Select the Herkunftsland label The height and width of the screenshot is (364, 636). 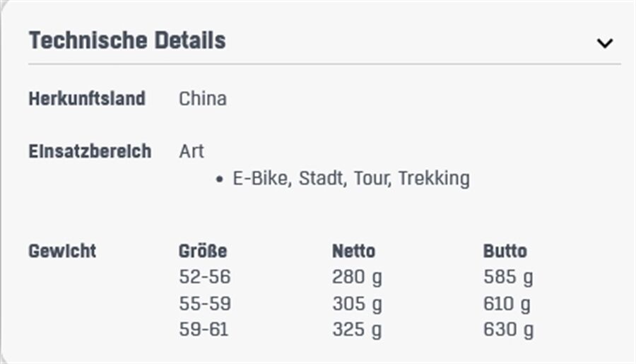click(x=87, y=99)
